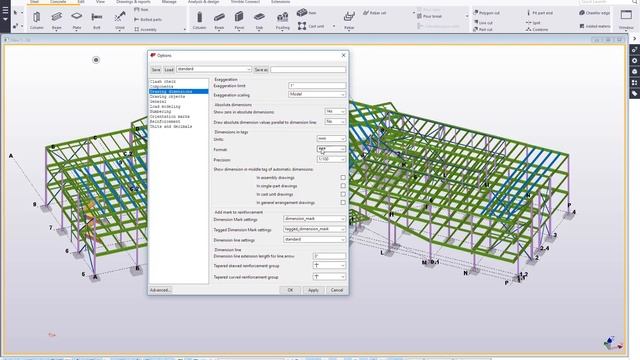Click the Exaggeration limit input field

pos(317,86)
